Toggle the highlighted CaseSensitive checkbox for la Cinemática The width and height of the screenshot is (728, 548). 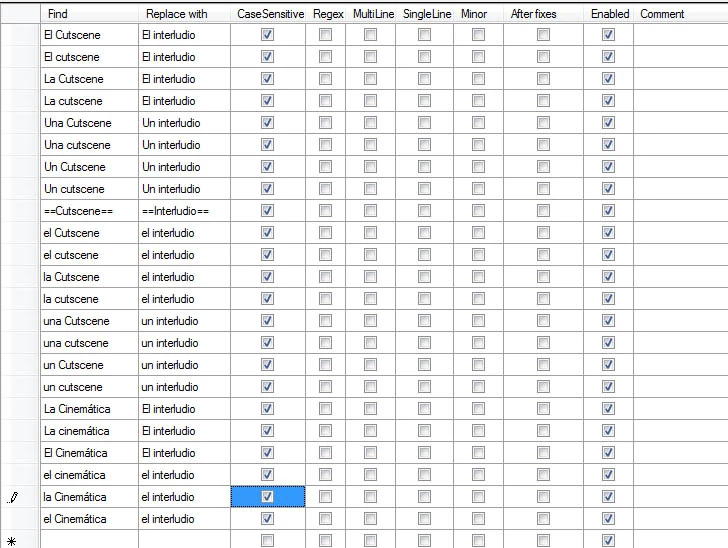coord(267,497)
